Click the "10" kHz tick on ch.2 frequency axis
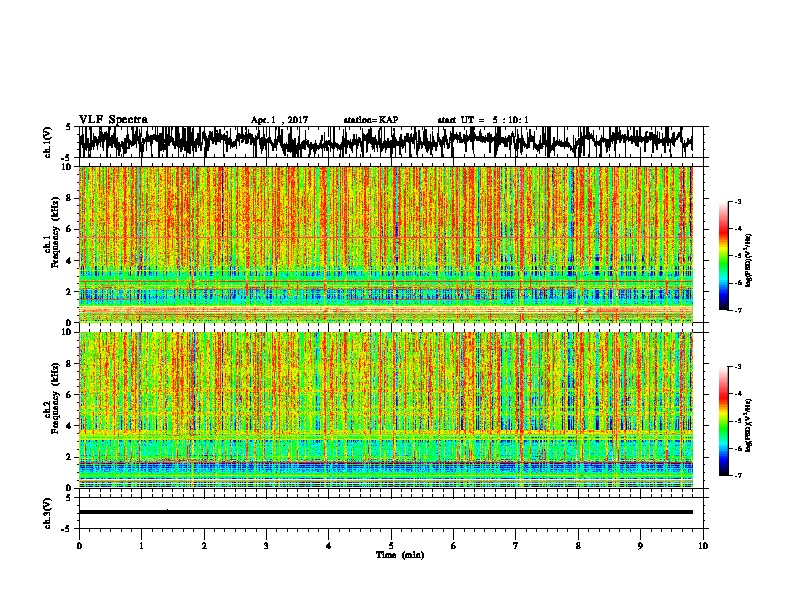 tap(68, 332)
